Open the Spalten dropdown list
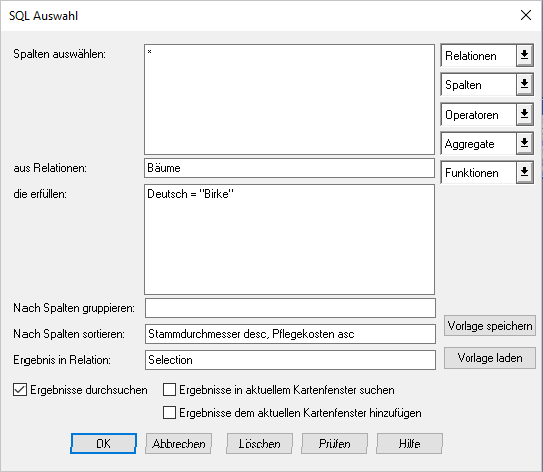 [524, 84]
